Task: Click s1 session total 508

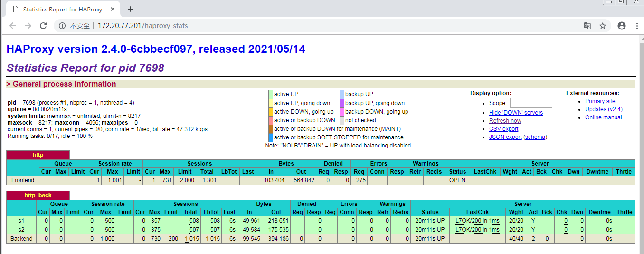Action: (x=194, y=221)
